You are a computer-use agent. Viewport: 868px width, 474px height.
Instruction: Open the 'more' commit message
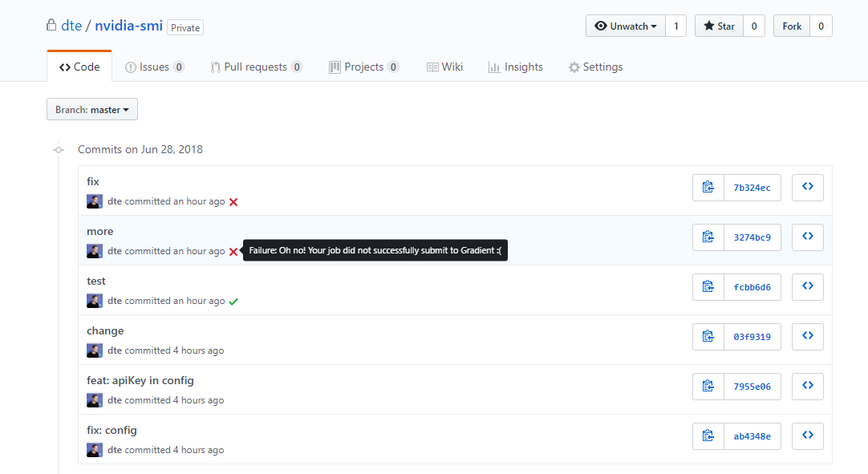click(100, 232)
